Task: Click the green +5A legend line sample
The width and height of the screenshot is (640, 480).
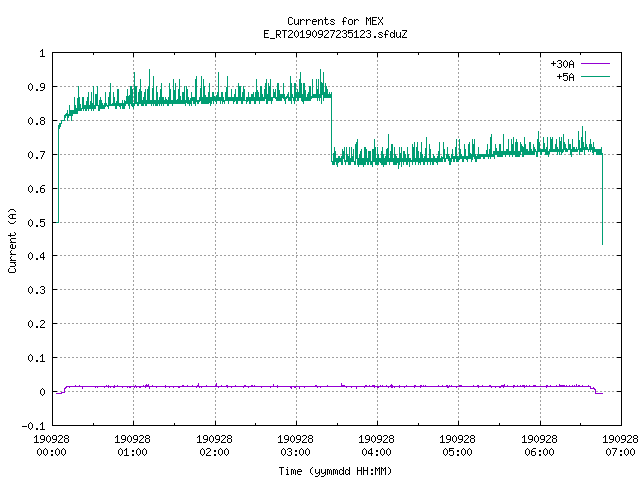Action: 595,76
